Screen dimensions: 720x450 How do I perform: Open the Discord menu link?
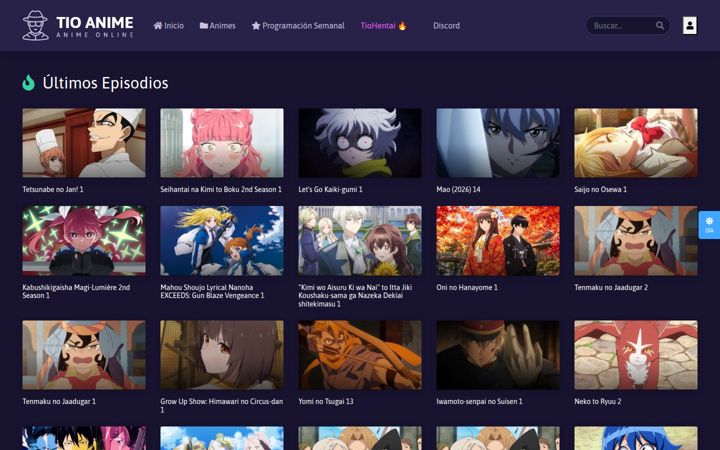coord(446,26)
